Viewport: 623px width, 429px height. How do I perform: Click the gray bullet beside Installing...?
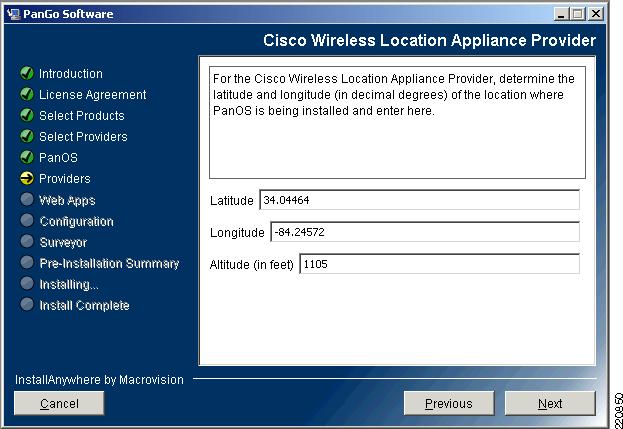tap(27, 283)
